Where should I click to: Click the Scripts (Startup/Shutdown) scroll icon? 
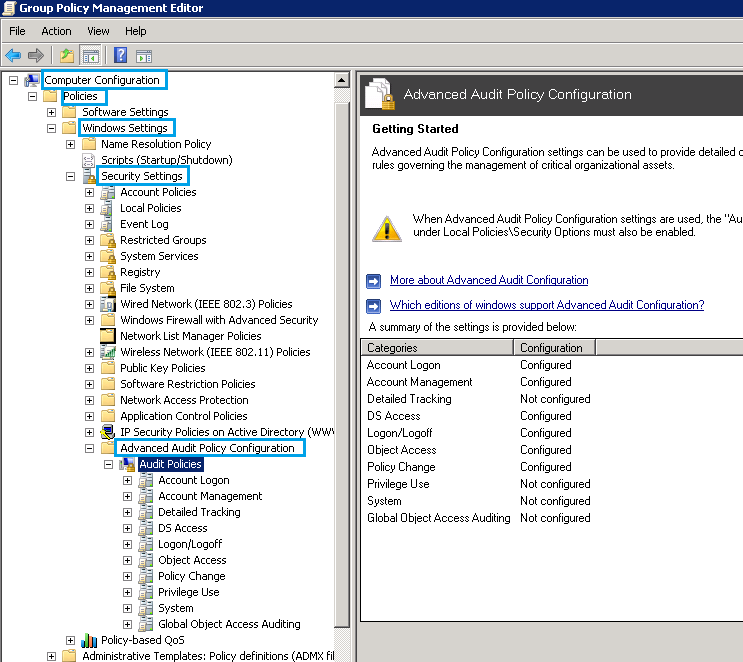pos(88,160)
